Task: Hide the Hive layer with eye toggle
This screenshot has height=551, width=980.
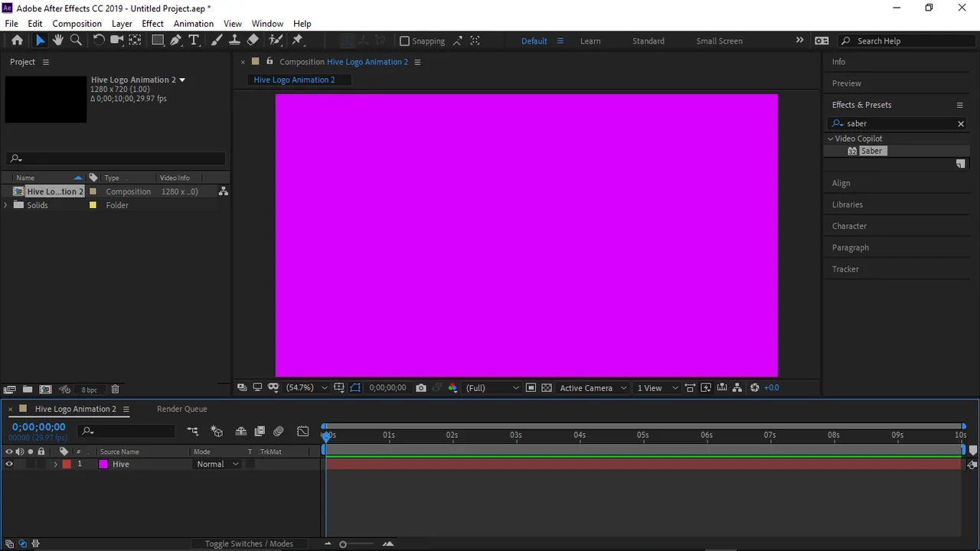Action: (x=9, y=465)
